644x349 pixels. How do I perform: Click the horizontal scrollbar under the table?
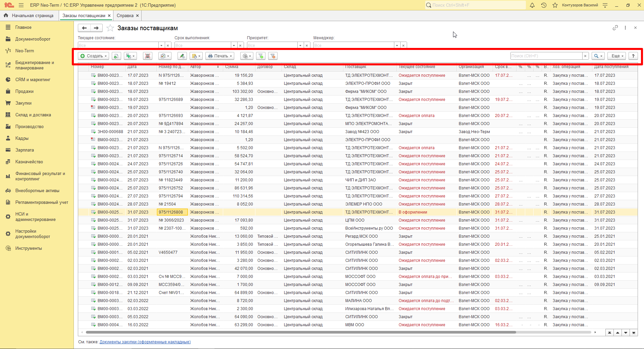(x=301, y=333)
